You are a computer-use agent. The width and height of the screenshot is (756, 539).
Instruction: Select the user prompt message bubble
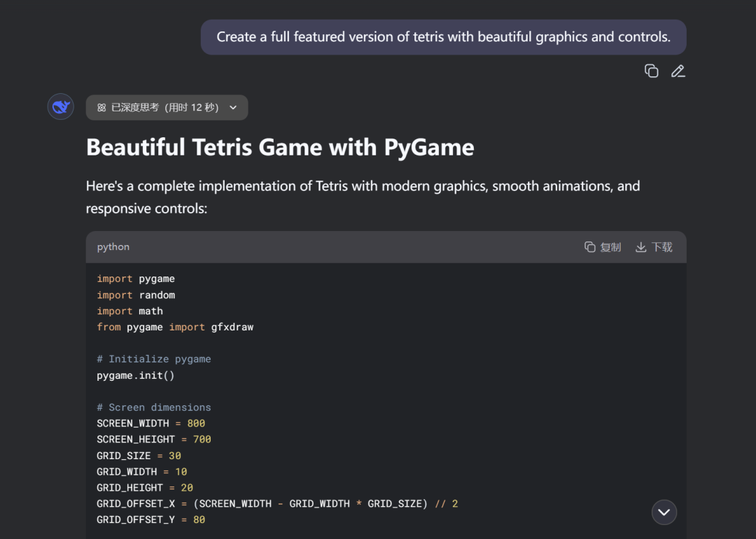443,37
